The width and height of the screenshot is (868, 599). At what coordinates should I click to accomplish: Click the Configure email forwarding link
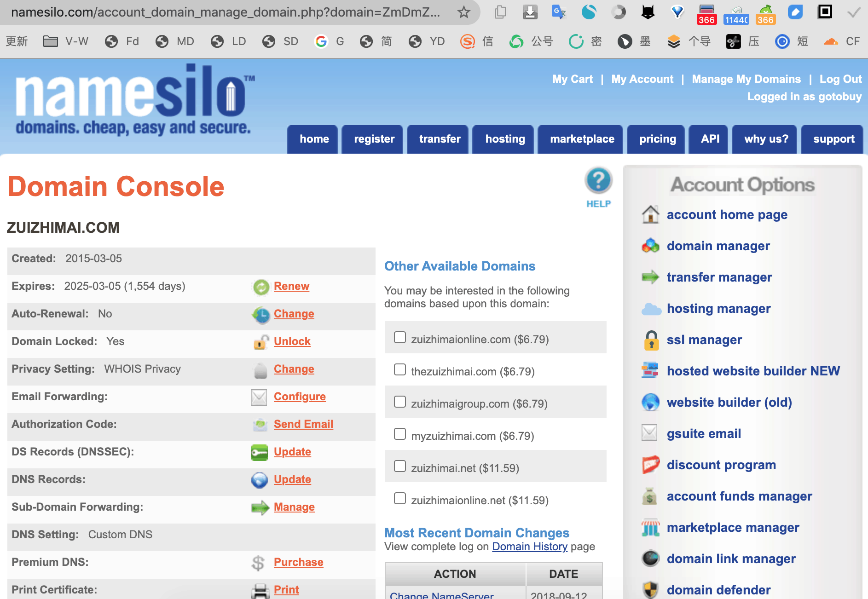pos(300,397)
